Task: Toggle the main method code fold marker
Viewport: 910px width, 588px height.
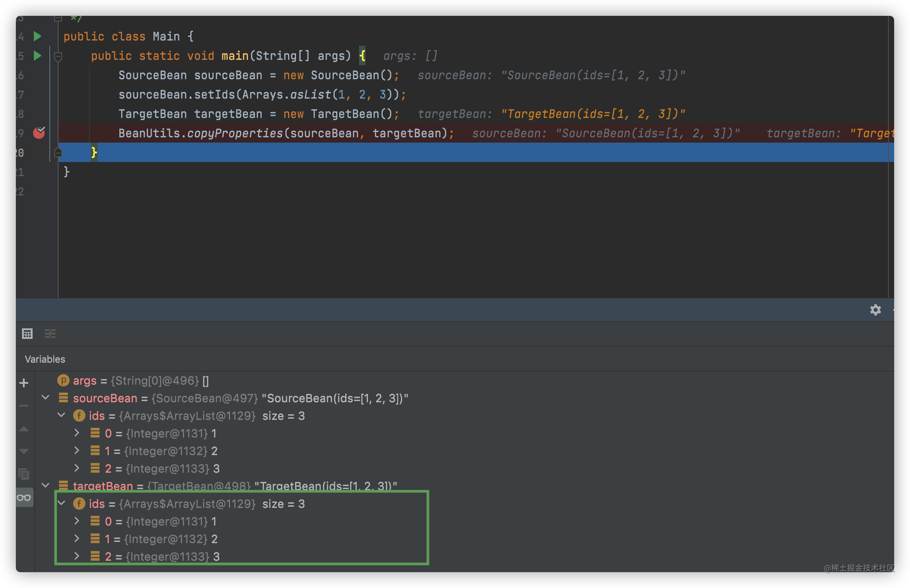Action: (x=58, y=56)
